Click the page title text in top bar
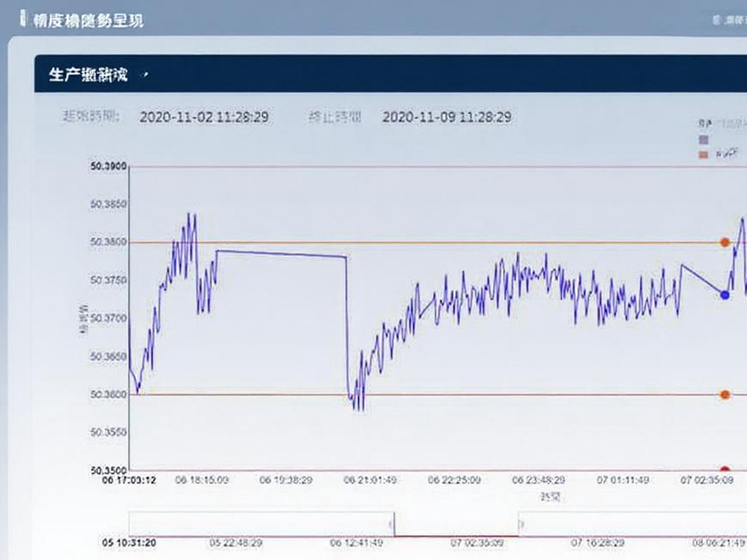 pos(88,20)
